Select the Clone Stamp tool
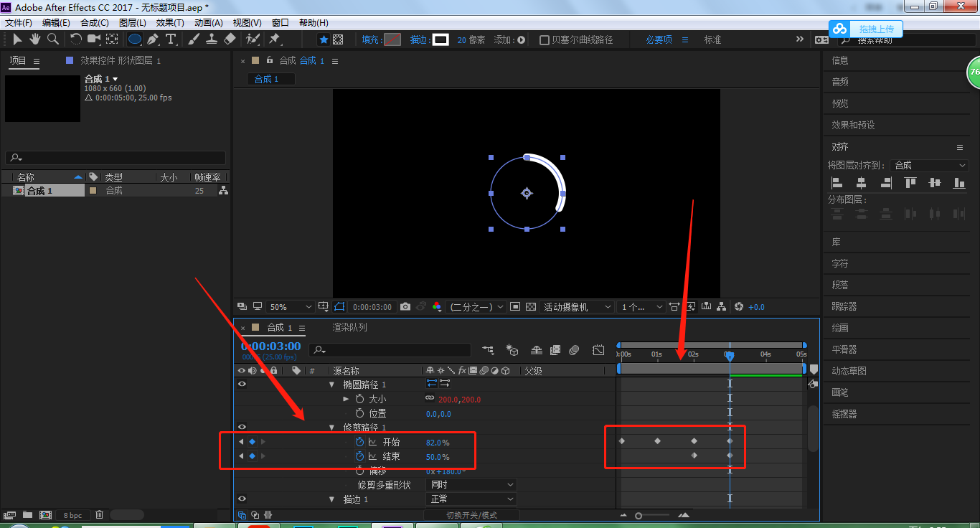 tap(212, 39)
